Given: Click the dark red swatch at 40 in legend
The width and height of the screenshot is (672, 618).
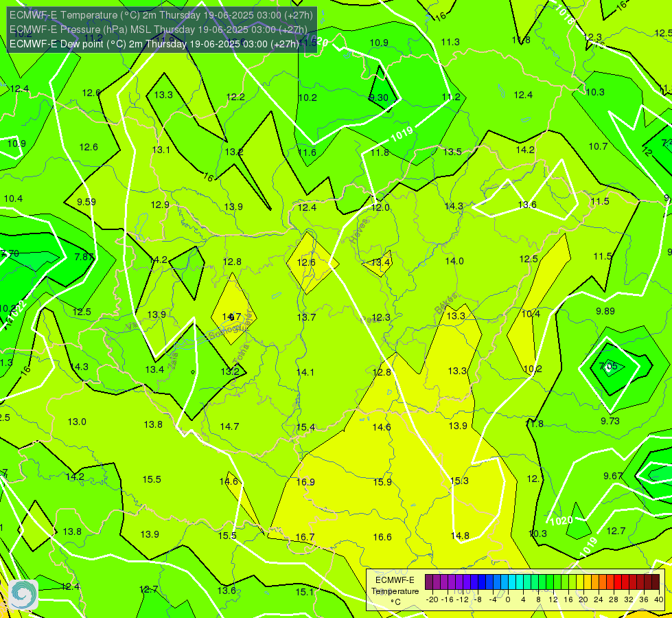Looking at the screenshot, I should point(656,582).
